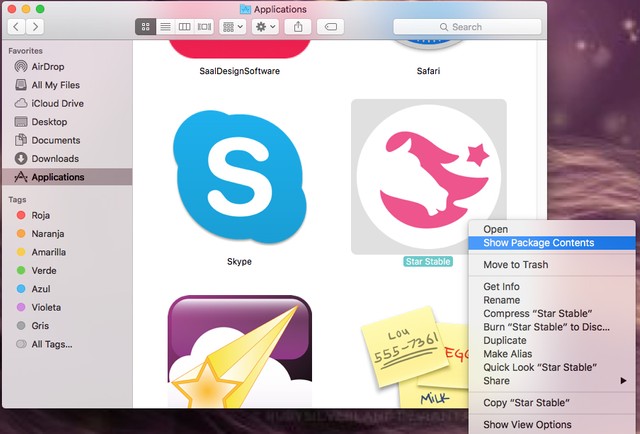Choose Show View Options
The image size is (640, 434).
pos(552,425)
